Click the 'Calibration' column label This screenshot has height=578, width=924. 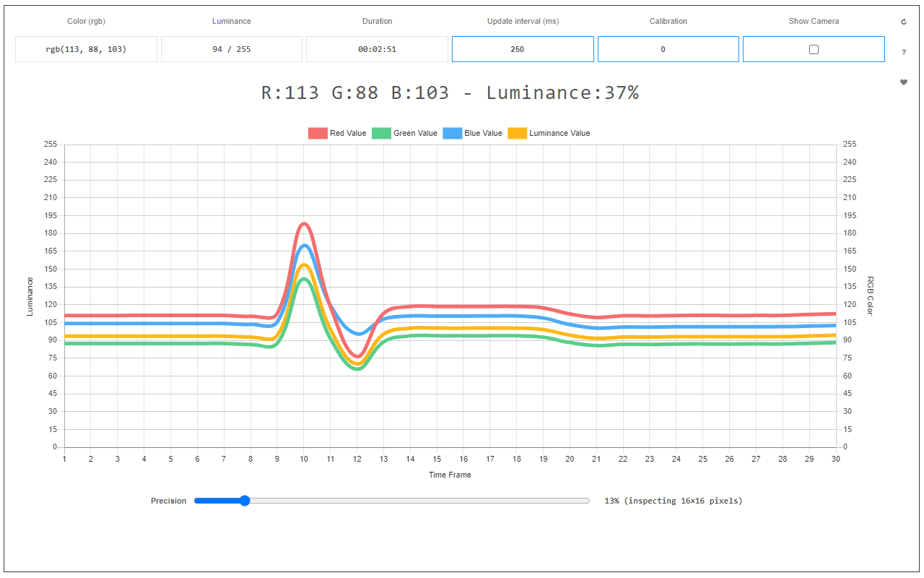(668, 21)
